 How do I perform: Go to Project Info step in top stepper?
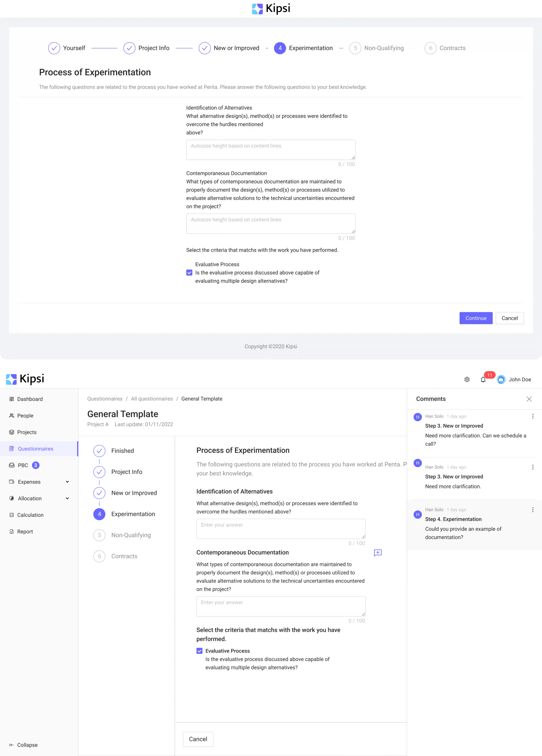pos(146,48)
